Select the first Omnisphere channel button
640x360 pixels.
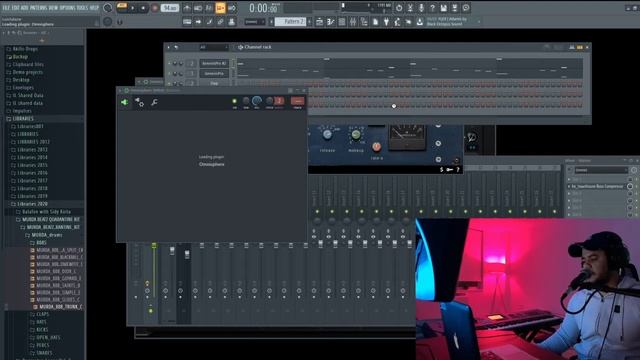214,63
